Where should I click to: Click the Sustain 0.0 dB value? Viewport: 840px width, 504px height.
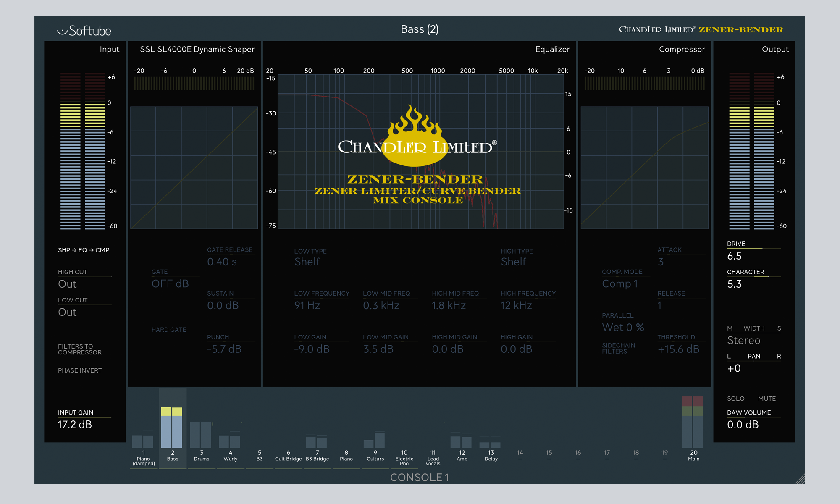click(223, 306)
